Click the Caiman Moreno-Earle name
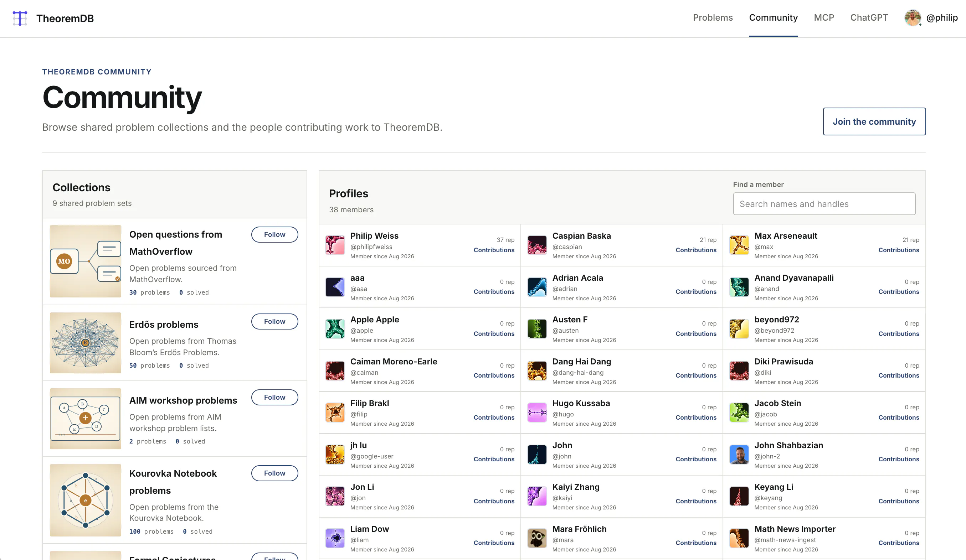Screen dimensions: 966x560 tap(394, 361)
